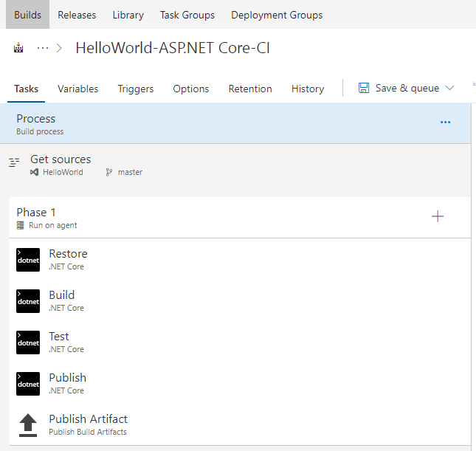The image size is (476, 451).
Task: Expand the Save & queue dropdown arrow
Action: tap(450, 88)
